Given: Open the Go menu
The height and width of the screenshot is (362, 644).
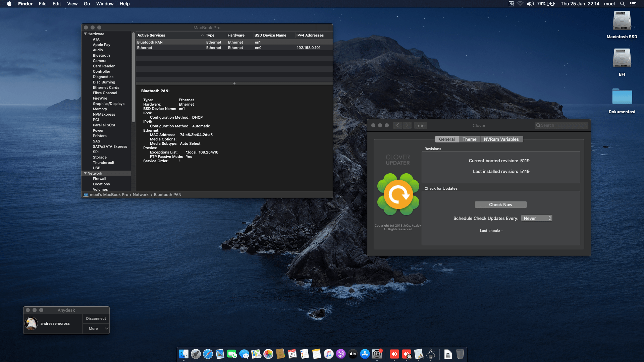Looking at the screenshot, I should [87, 4].
